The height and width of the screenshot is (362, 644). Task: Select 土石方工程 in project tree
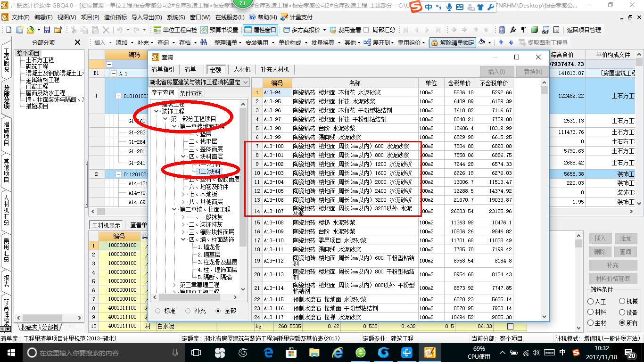(40, 60)
